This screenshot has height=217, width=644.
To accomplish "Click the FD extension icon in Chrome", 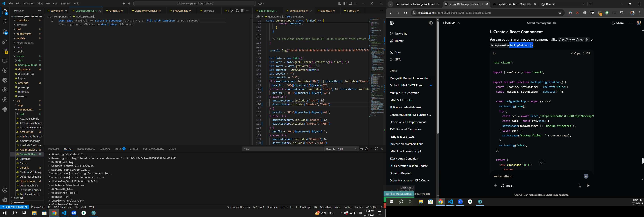I will click(592, 13).
